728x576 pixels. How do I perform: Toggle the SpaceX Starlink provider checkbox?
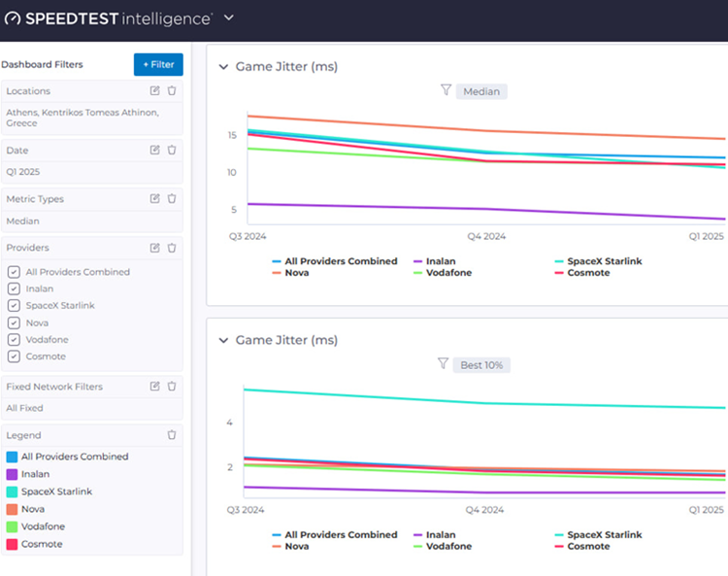pos(14,306)
